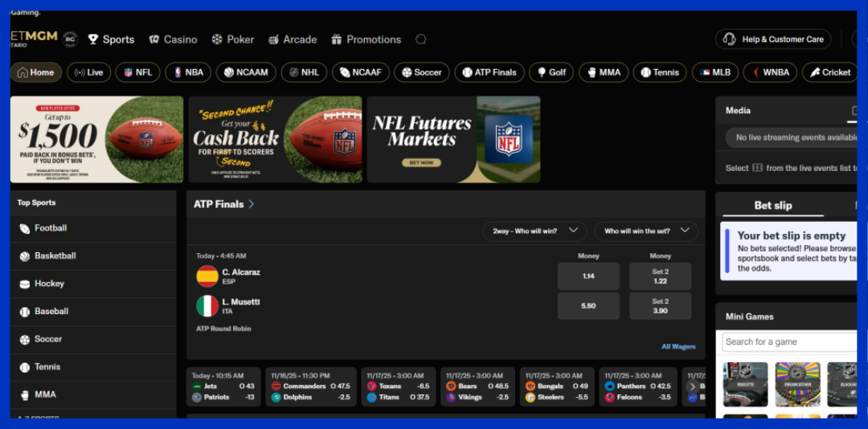The height and width of the screenshot is (429, 868).
Task: Open the $1,500 new player offer banner
Action: click(x=97, y=140)
